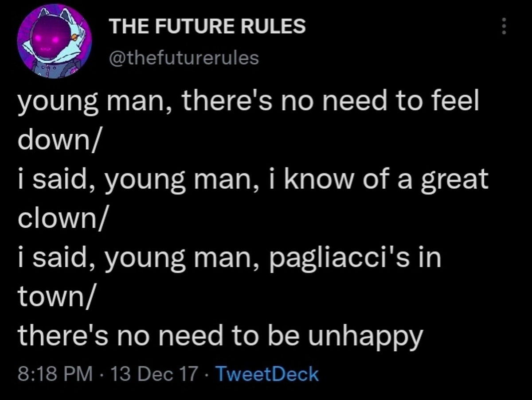Open the 8:18 PM timestamp link
The height and width of the screenshot is (400, 532).
tap(55, 374)
